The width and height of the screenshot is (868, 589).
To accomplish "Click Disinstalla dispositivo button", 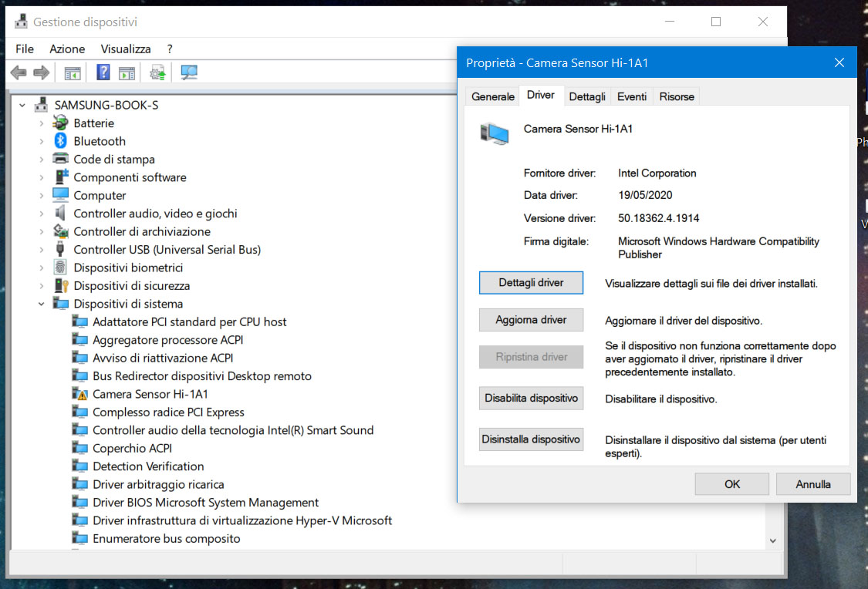I will click(x=531, y=439).
